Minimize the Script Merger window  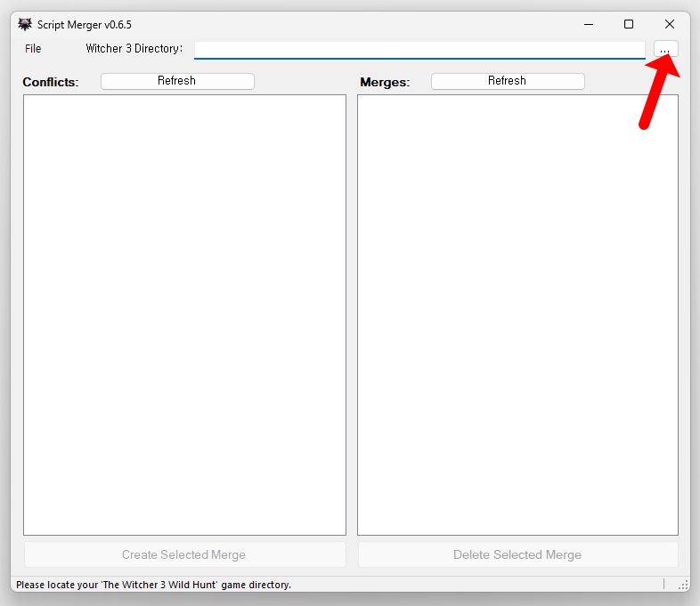[588, 24]
